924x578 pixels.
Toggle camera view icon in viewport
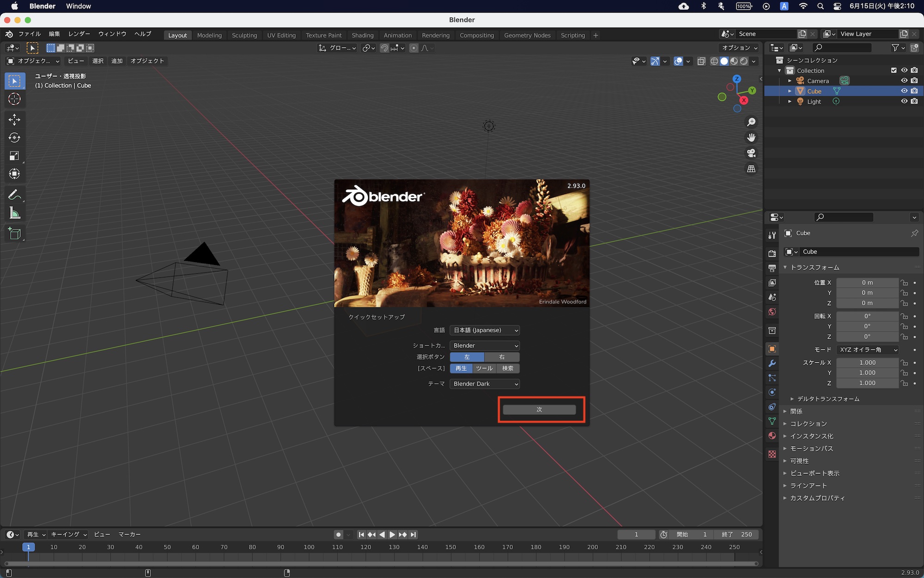[x=751, y=153]
